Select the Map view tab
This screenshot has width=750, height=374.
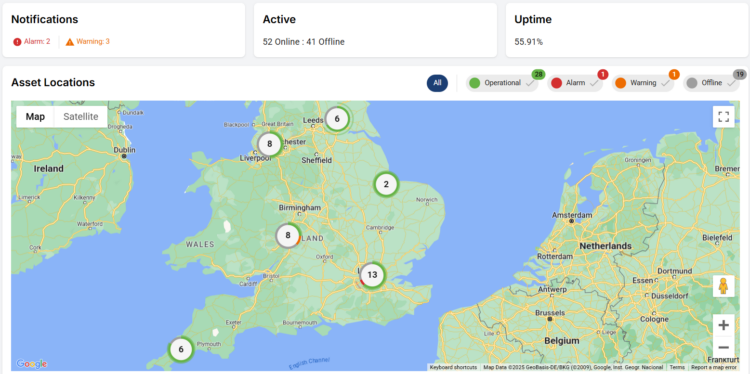(x=35, y=117)
